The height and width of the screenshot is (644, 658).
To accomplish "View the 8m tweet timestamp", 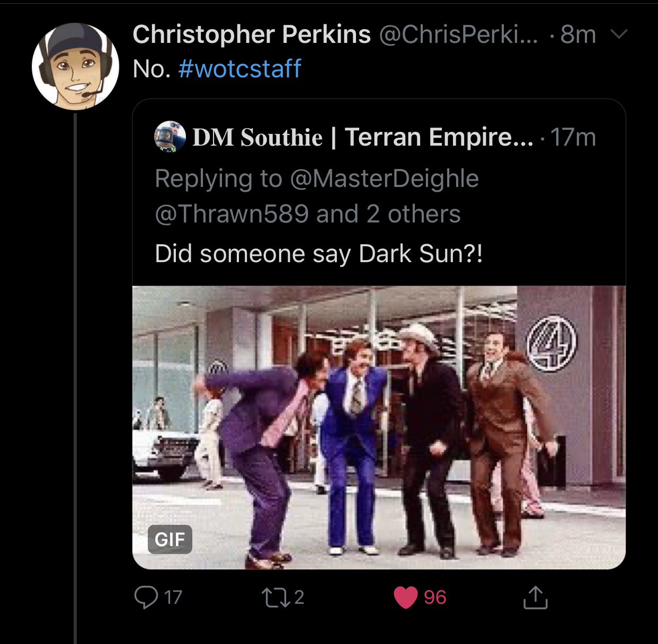I will [578, 34].
